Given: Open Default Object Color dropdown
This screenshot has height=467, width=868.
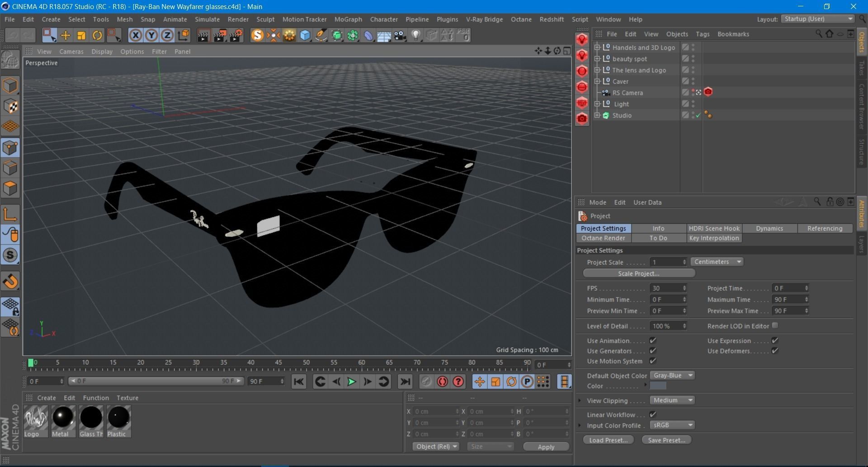Looking at the screenshot, I should [x=672, y=375].
